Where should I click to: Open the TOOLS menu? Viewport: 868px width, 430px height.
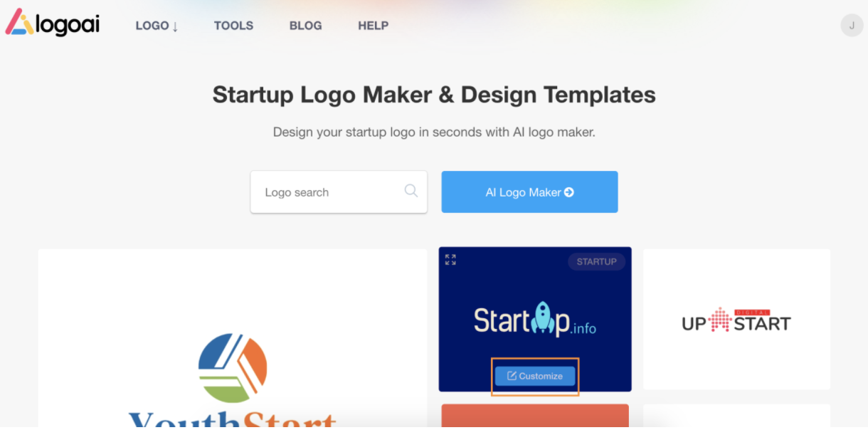point(233,26)
